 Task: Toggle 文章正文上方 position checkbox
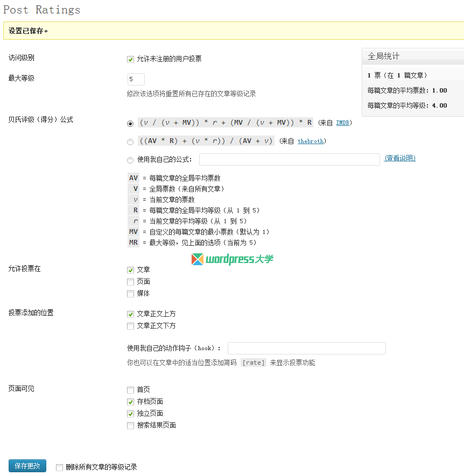point(130,314)
